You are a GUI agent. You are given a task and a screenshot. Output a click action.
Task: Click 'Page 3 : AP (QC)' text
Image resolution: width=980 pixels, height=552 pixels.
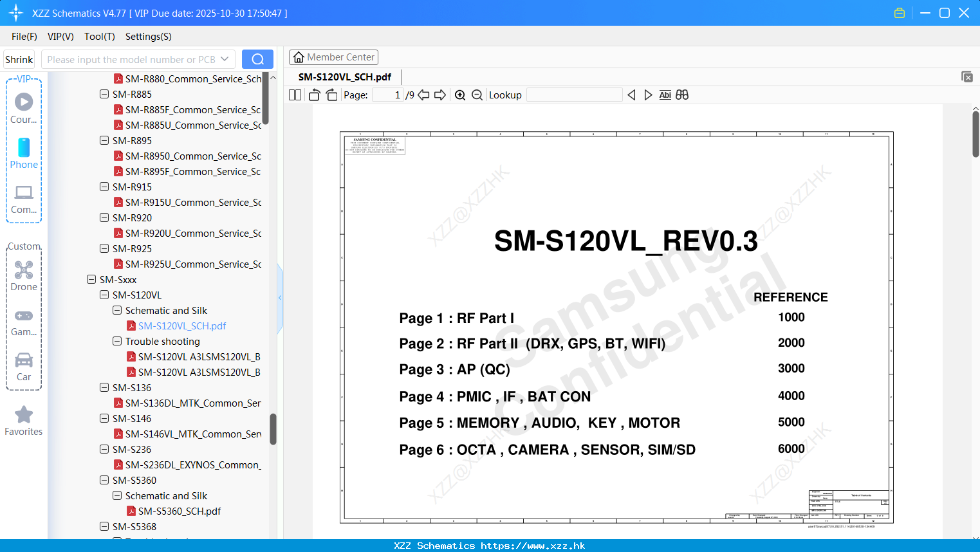(x=454, y=369)
